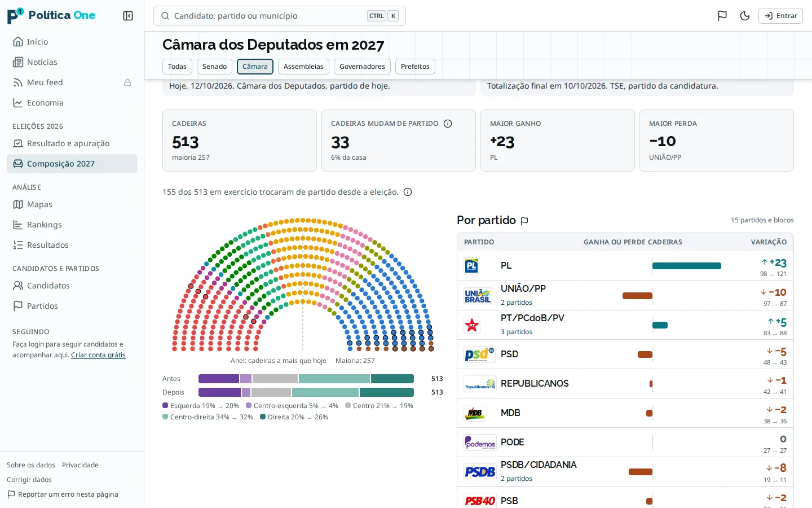Open Resultados page
This screenshot has height=508, width=812.
72,245
